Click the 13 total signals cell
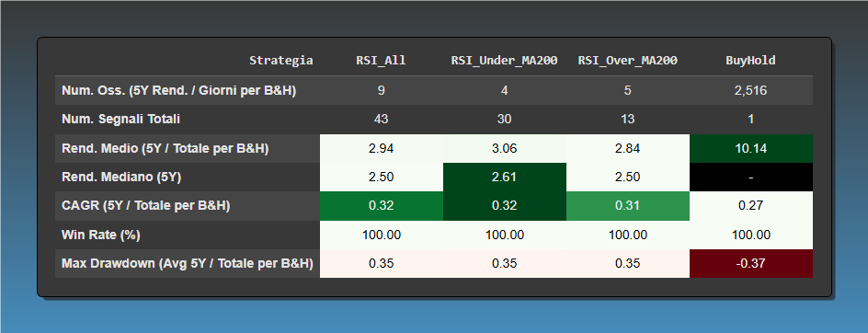 [628, 120]
